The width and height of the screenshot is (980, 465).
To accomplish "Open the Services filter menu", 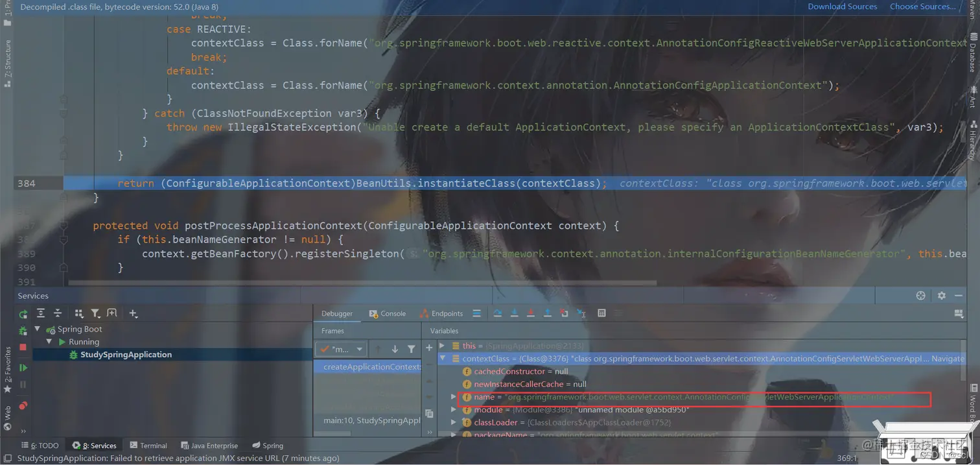I will 95,313.
